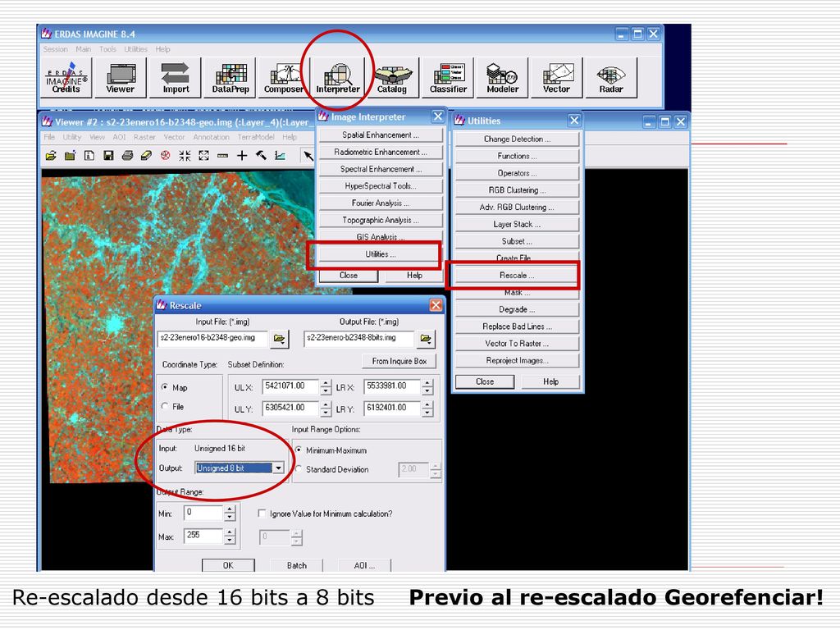840x630 pixels.
Task: Open the Raster menu in Viewer
Action: [144, 137]
